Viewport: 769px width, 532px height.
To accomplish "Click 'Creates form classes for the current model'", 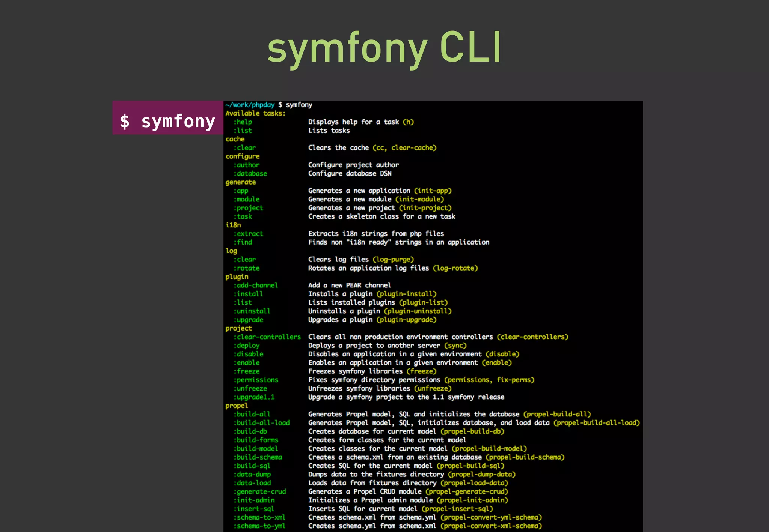I will point(387,440).
